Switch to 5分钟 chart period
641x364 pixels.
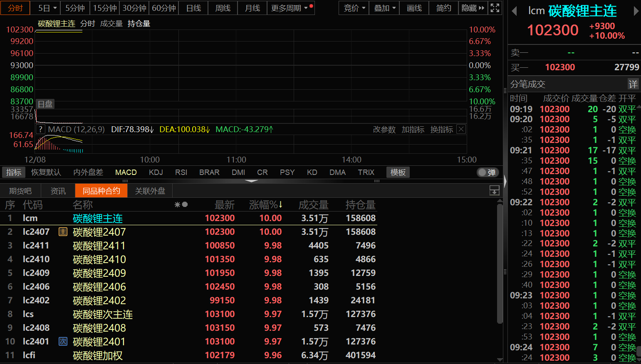(x=75, y=8)
